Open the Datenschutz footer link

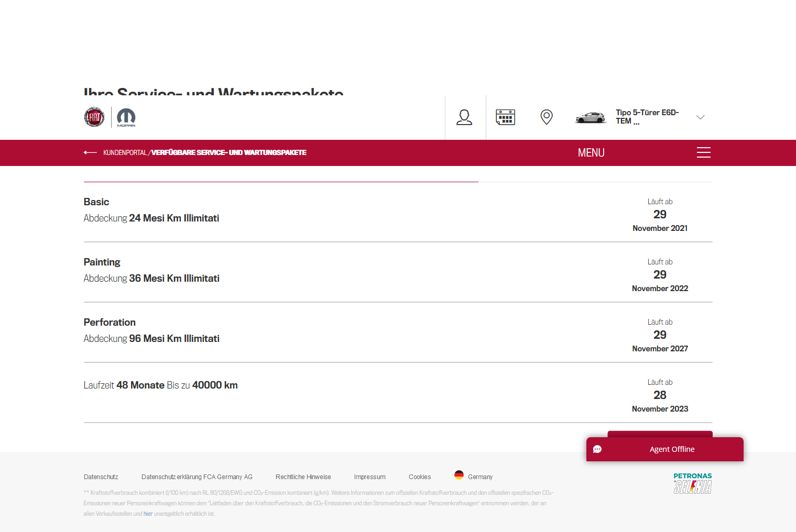(101, 477)
